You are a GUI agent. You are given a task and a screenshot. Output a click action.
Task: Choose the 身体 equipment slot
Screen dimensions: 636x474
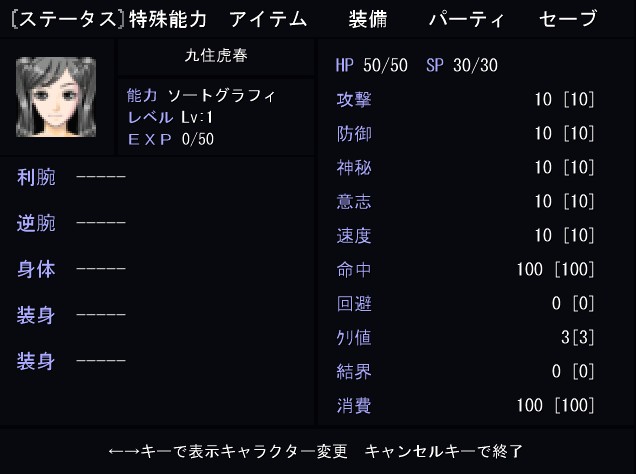[71, 269]
